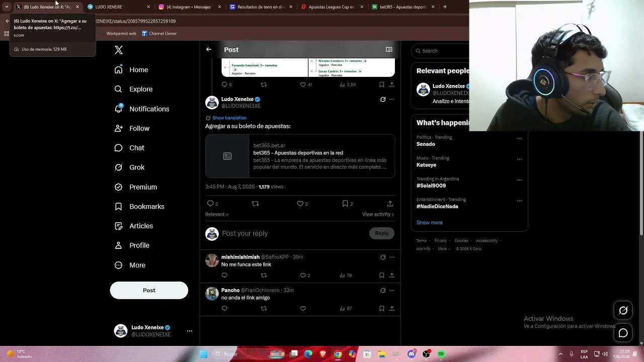
Task: Share the main post via share icon
Action: (x=390, y=204)
